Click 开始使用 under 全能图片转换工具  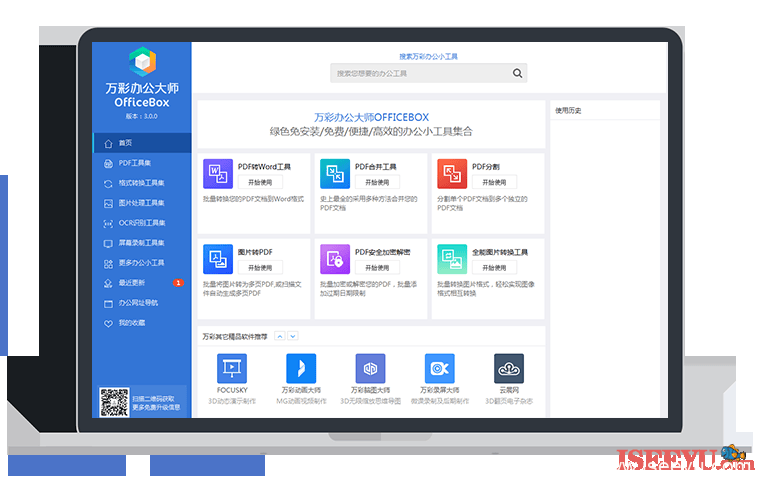[494, 268]
